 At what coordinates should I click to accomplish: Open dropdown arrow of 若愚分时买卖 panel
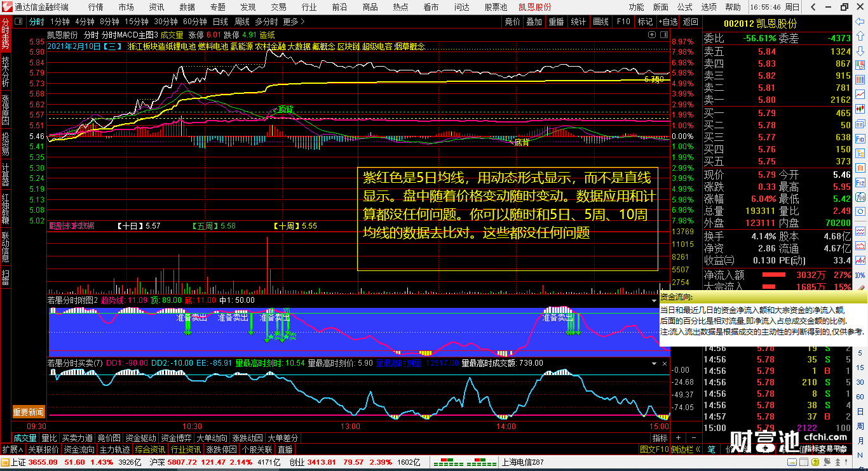pos(654,364)
